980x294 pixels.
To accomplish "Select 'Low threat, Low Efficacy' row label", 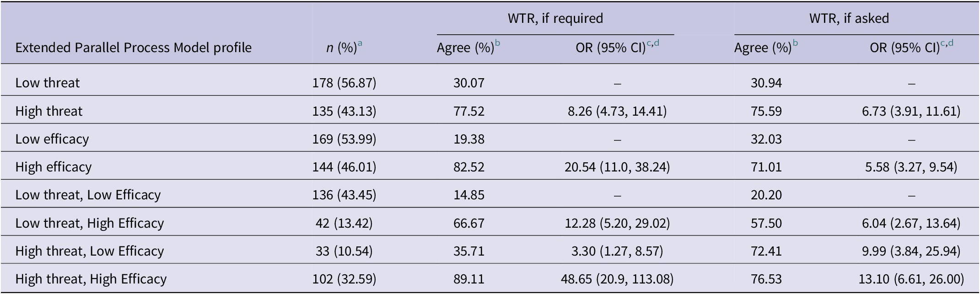I will [88, 195].
